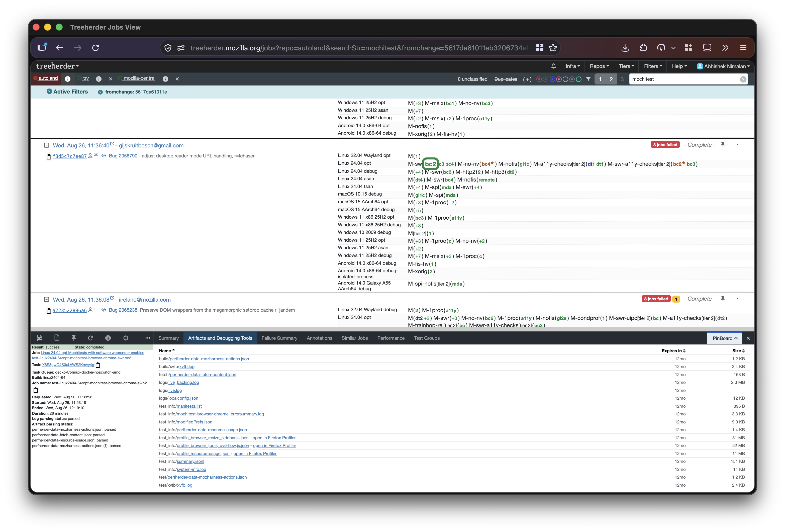Viewport: 785px width, 532px height.
Task: Pin all jobs in the iireland push
Action: (x=723, y=299)
